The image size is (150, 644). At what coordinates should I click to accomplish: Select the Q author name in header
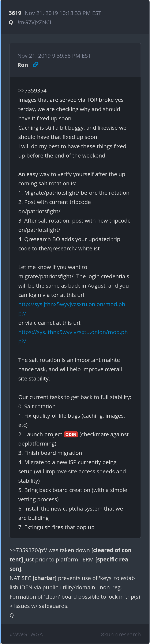point(11,23)
